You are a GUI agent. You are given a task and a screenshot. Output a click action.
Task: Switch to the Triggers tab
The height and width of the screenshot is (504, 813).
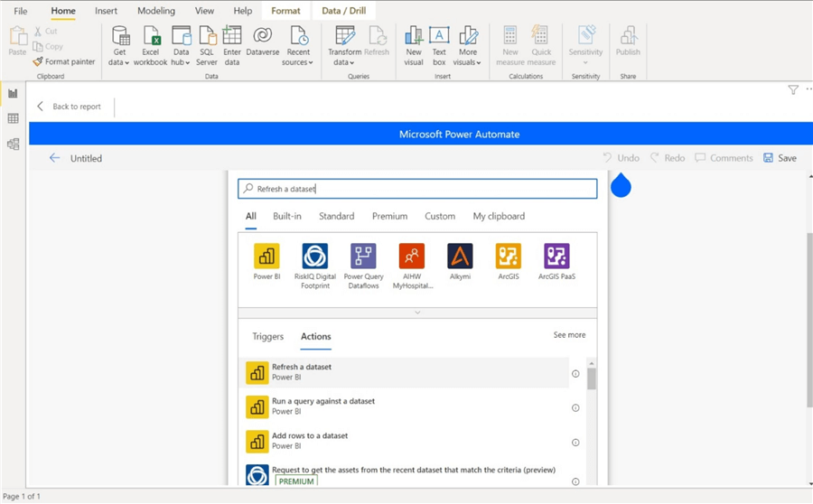tap(267, 336)
